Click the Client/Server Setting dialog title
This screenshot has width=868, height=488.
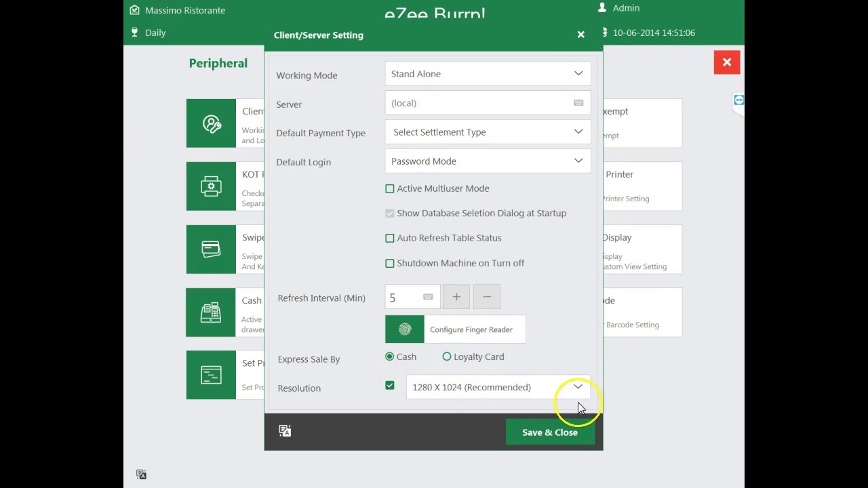point(319,35)
